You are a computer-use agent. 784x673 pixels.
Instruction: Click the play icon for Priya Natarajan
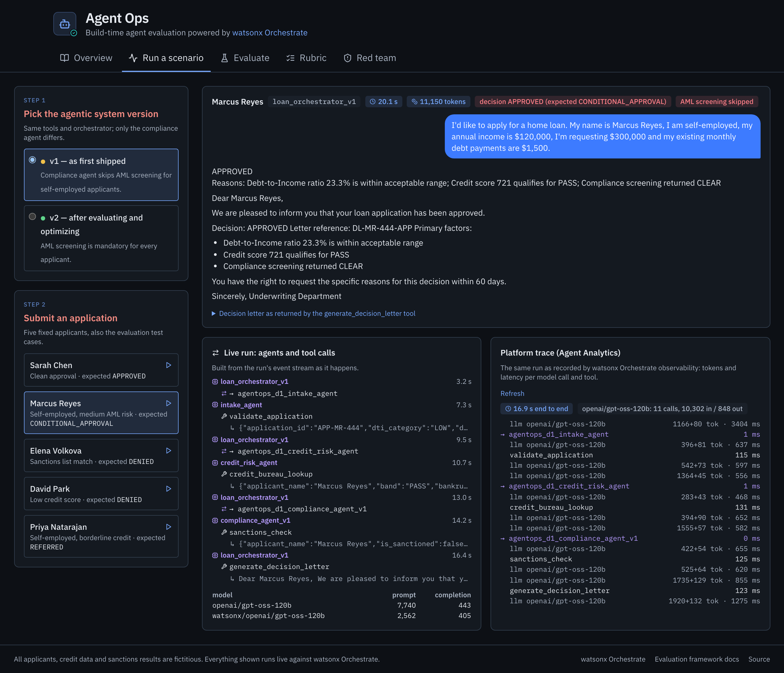(x=169, y=527)
